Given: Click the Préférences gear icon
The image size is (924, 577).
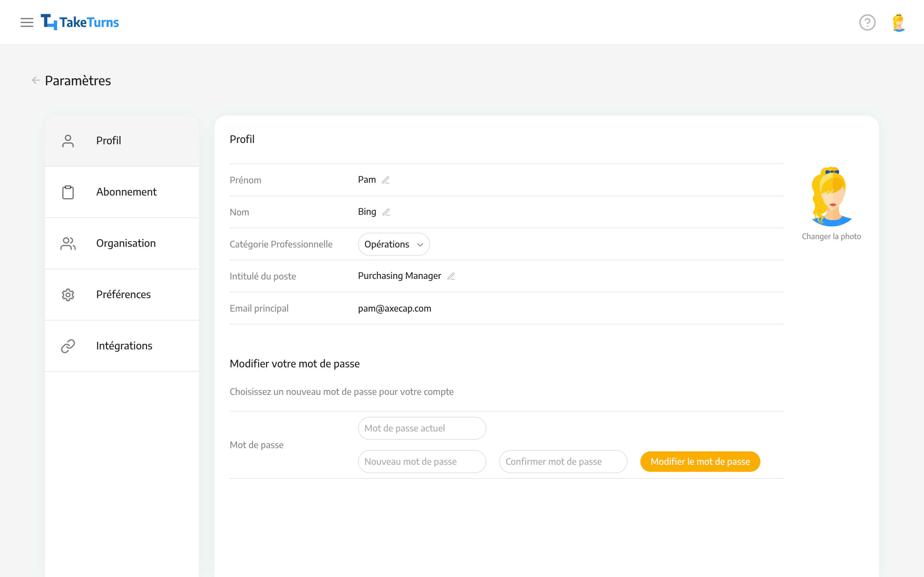Looking at the screenshot, I should click(66, 295).
